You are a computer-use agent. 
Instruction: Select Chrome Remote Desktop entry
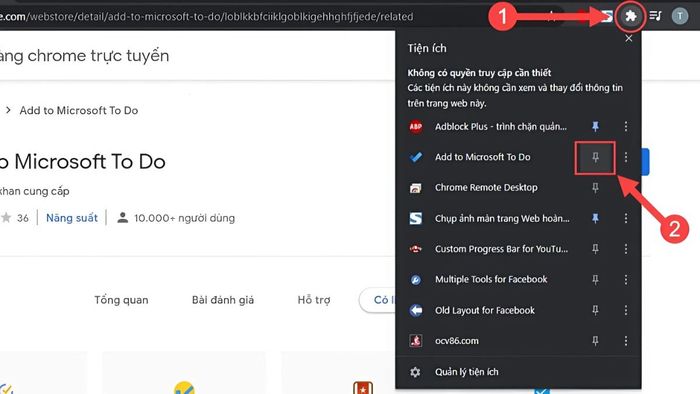coord(486,188)
